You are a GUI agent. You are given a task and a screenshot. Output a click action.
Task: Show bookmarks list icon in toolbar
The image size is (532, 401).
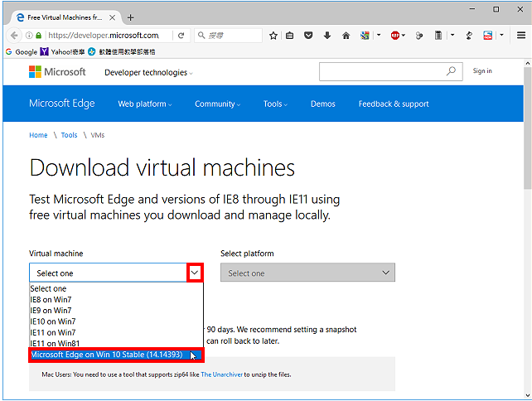[x=289, y=36]
